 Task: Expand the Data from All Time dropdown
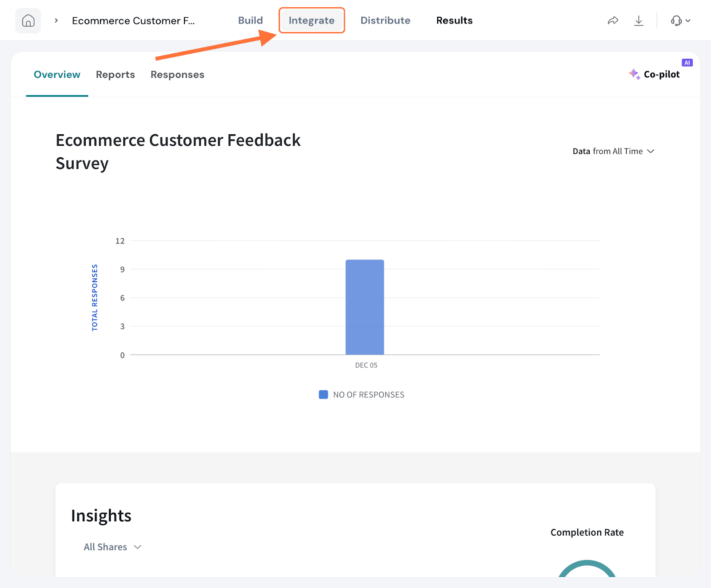[x=613, y=152]
